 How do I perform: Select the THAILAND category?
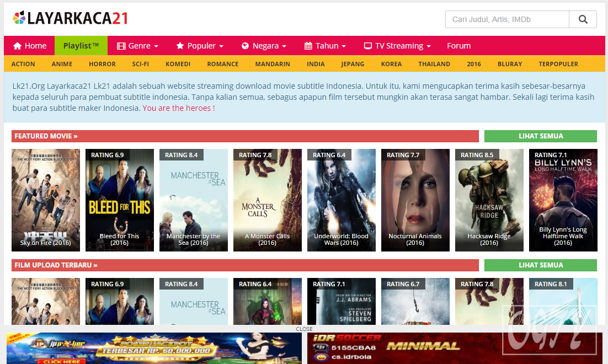[434, 64]
